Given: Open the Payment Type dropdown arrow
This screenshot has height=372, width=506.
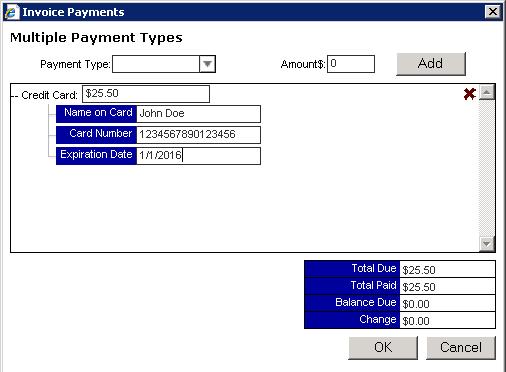Looking at the screenshot, I should point(207,64).
